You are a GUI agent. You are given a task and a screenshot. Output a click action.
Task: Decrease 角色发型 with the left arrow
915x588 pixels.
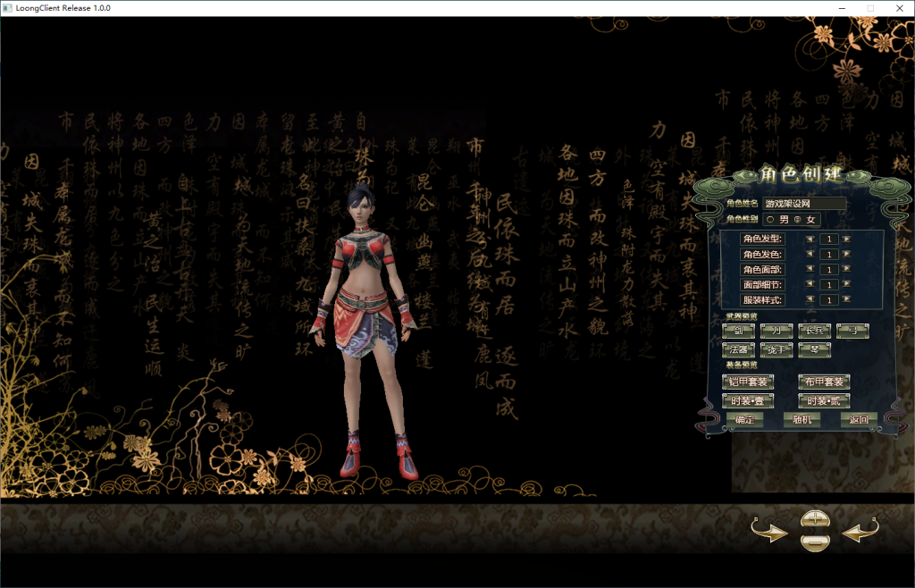tap(810, 239)
